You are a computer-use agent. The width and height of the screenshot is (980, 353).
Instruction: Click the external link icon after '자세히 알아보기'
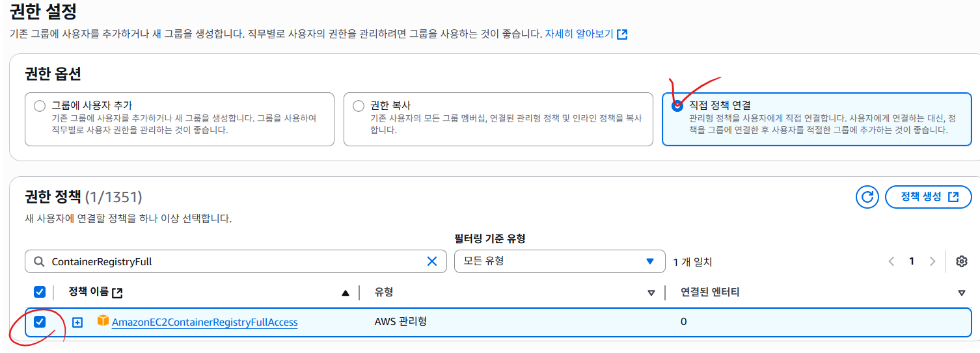(622, 34)
